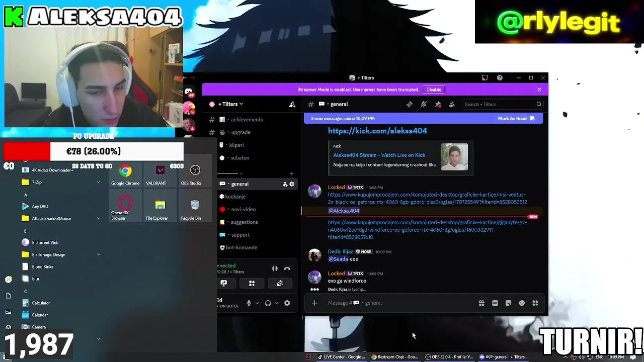The height and width of the screenshot is (362, 644).
Task: Click Mark As Read button
Action: click(x=517, y=118)
